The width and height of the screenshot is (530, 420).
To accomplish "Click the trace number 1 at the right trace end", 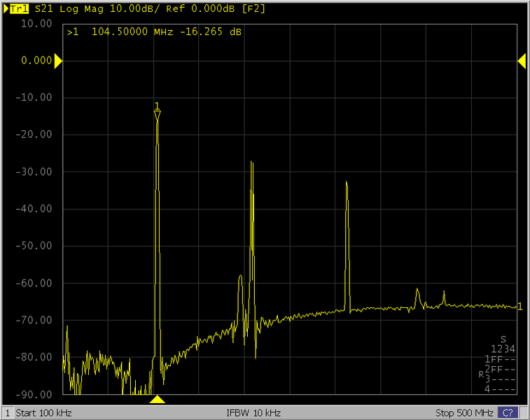I will coord(519,306).
